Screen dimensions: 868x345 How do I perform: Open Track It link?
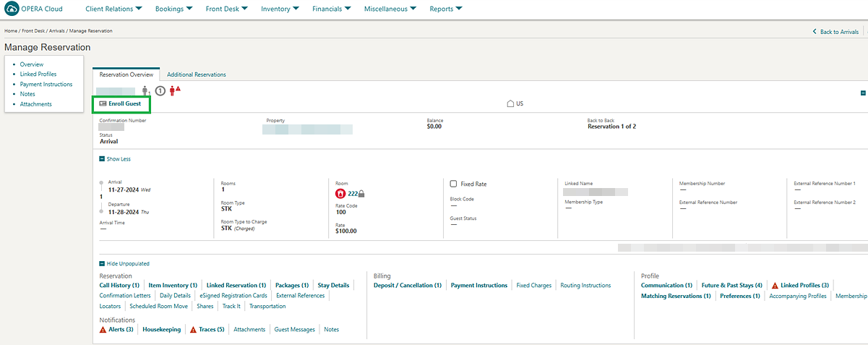point(231,306)
